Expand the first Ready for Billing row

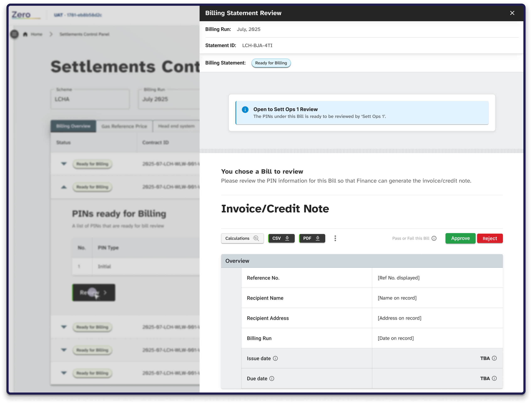[x=64, y=164]
